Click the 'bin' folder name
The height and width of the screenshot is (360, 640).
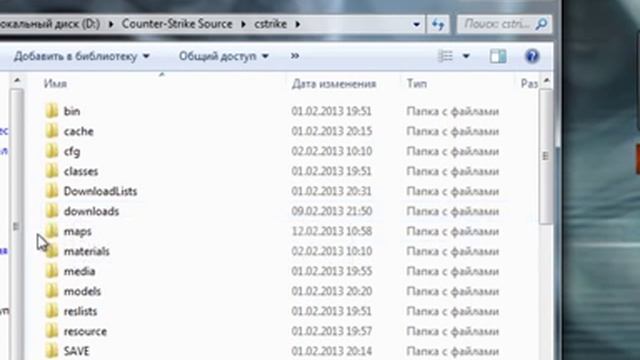[x=72, y=111]
